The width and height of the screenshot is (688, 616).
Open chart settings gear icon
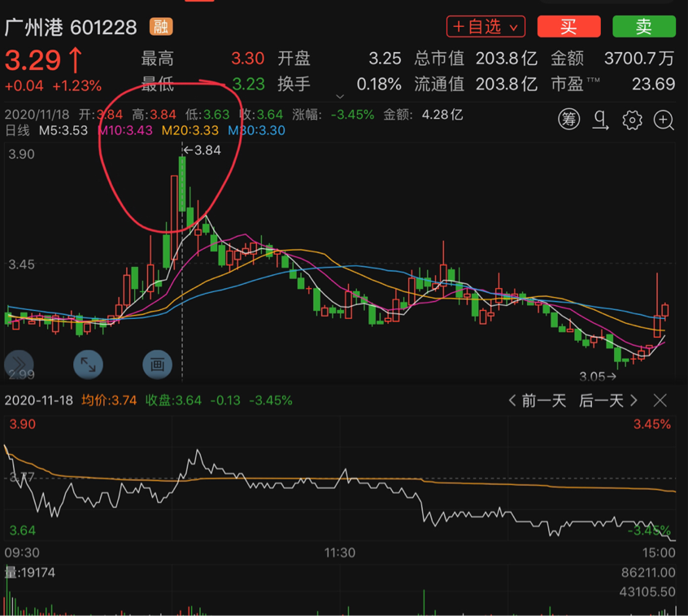[x=632, y=120]
